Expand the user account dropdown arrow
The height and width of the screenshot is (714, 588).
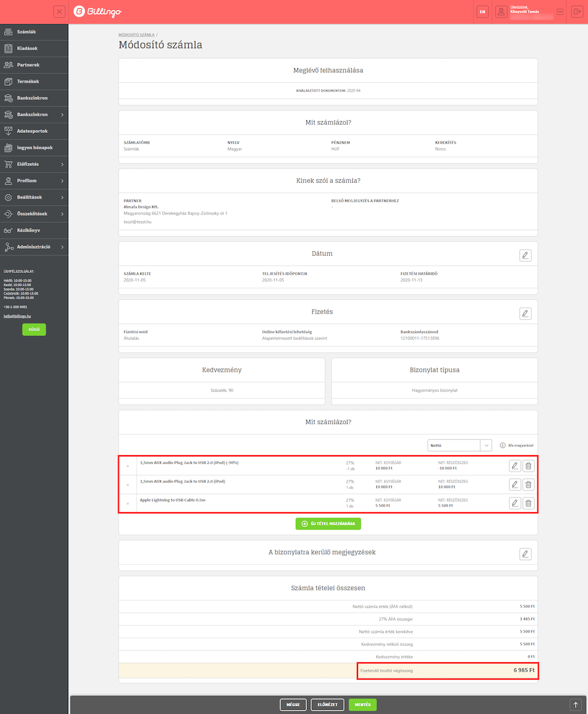pyautogui.click(x=560, y=12)
